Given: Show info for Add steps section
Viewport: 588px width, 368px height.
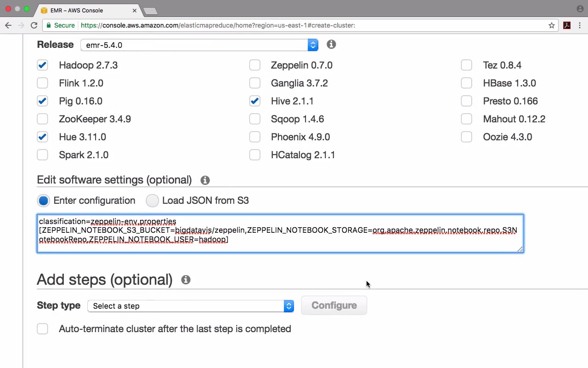Looking at the screenshot, I should coord(186,280).
